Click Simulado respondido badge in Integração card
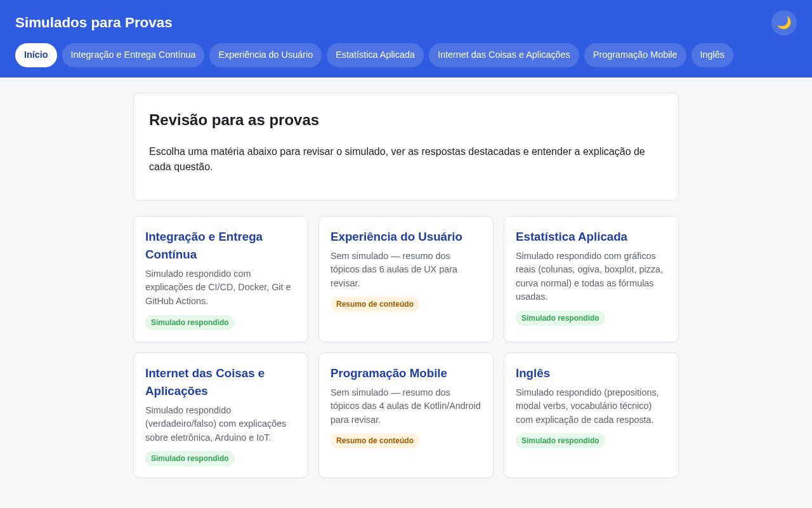The width and height of the screenshot is (812, 508). (190, 323)
